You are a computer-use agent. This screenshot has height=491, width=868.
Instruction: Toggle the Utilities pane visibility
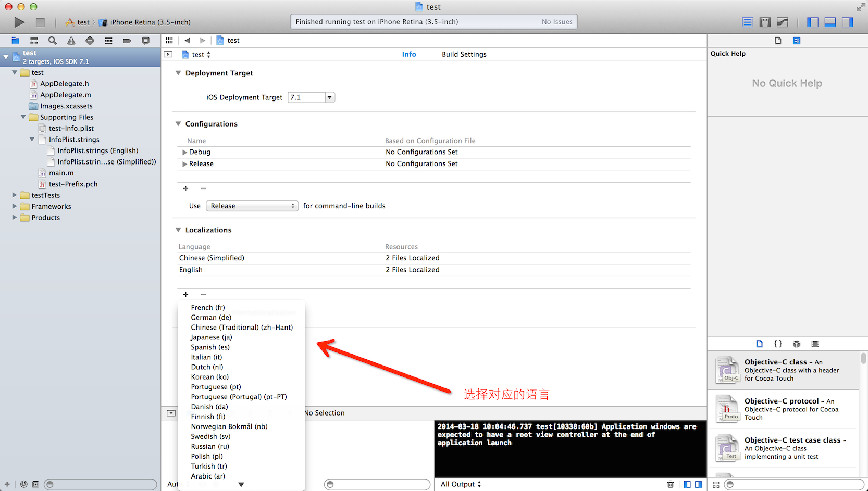pyautogui.click(x=848, y=22)
